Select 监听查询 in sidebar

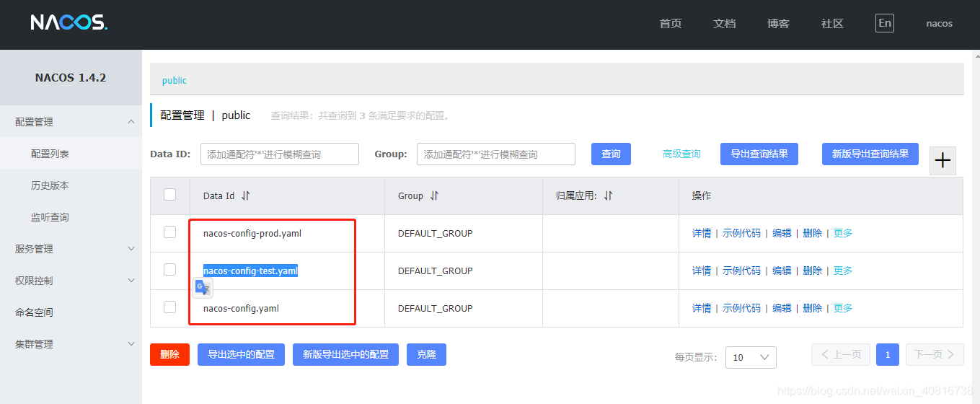click(x=71, y=217)
